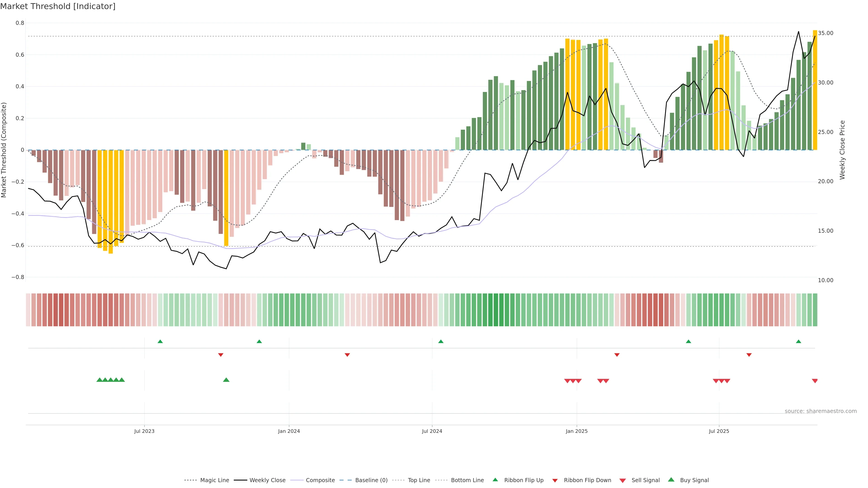Image resolution: width=868 pixels, height=488 pixels.
Task: Toggle the Composite legend entry
Action: click(320, 480)
